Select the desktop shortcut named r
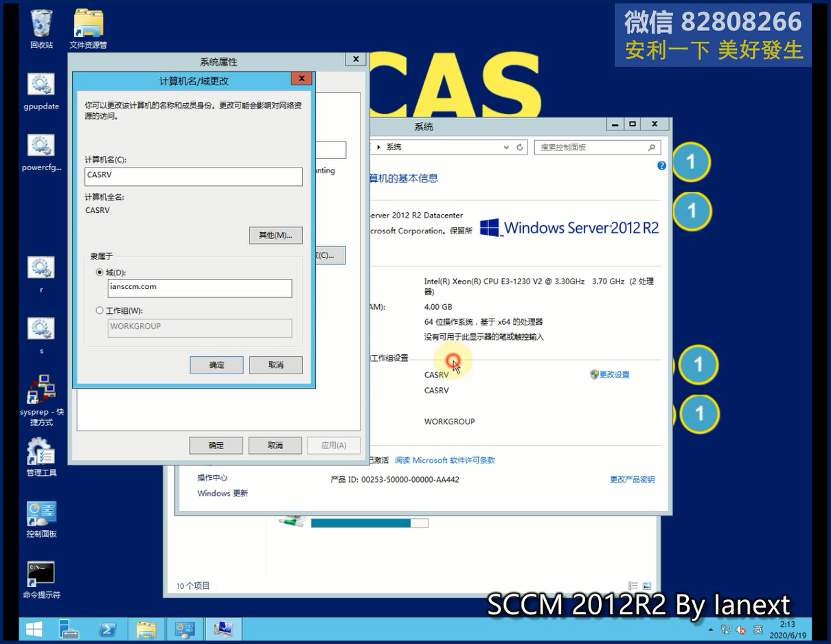 pos(41,275)
